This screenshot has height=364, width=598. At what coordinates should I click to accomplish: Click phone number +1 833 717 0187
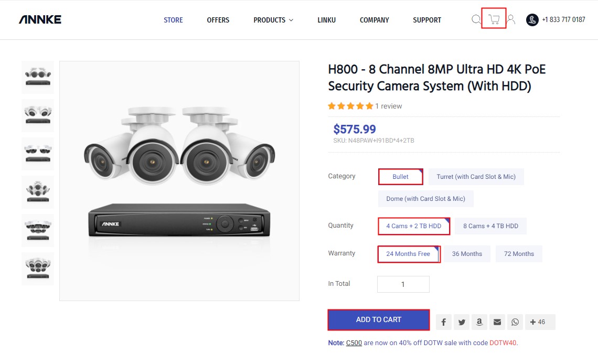(564, 20)
